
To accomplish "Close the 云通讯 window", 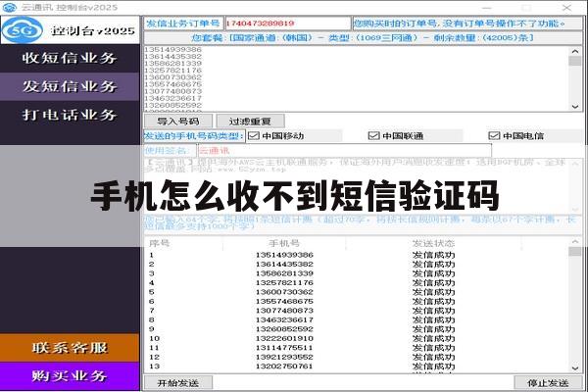I will coord(567,8).
